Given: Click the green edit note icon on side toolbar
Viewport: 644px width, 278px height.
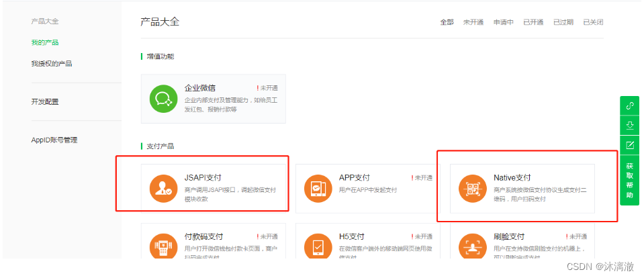Looking at the screenshot, I should click(630, 145).
